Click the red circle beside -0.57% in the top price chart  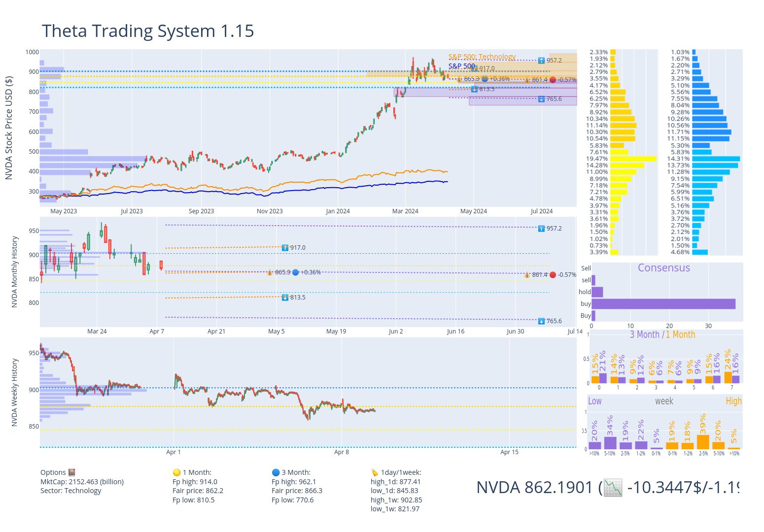(x=553, y=80)
